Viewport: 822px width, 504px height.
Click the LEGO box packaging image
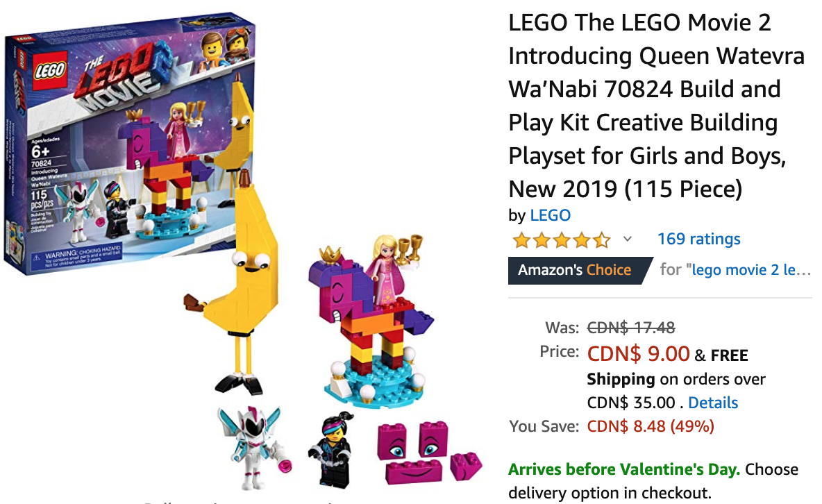(x=130, y=142)
